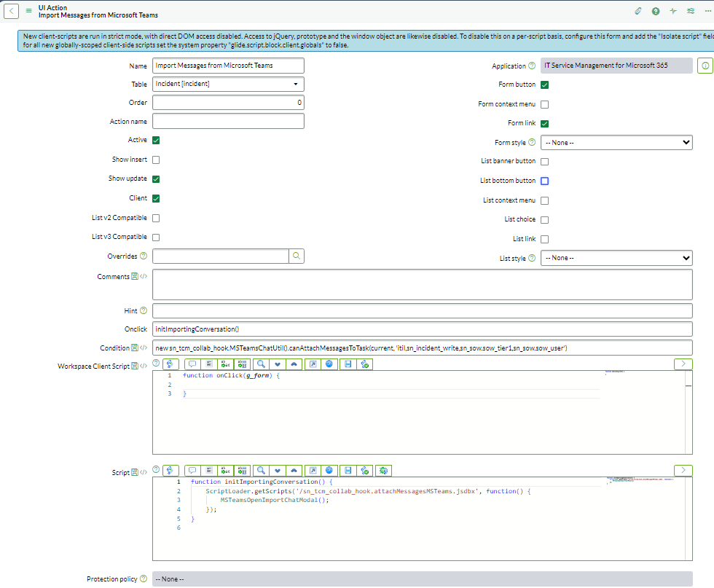Click into the Comments text area
This screenshot has width=714, height=588.
[422, 285]
